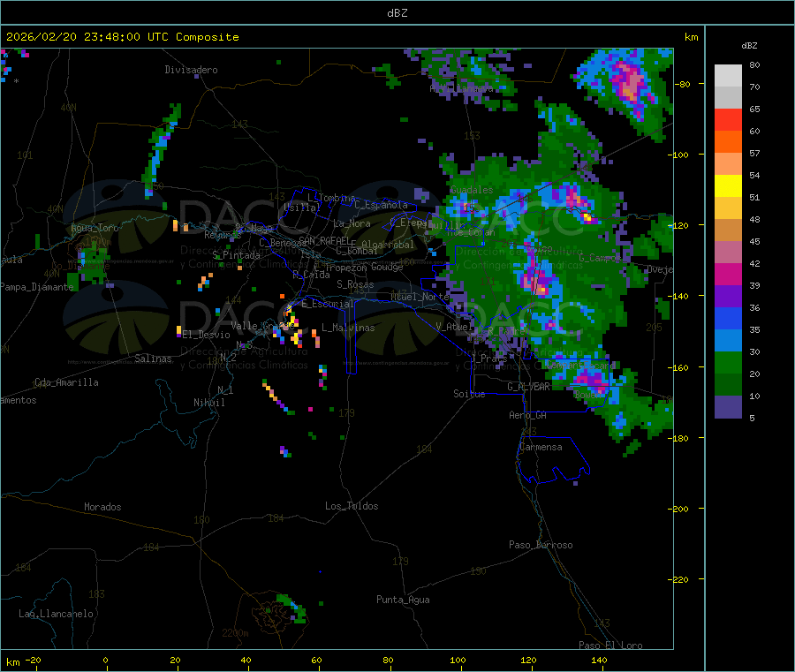Click the Lag.Llancanelo label

point(56,614)
